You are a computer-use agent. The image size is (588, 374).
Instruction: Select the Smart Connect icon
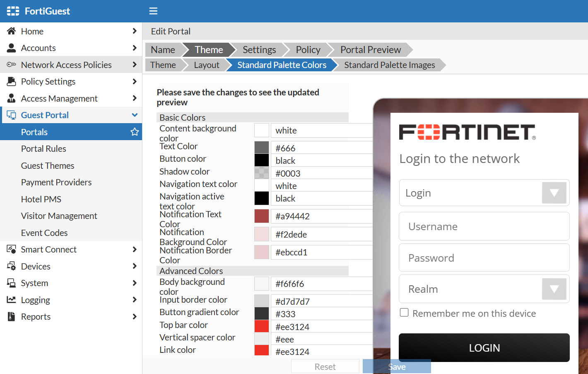(x=11, y=249)
